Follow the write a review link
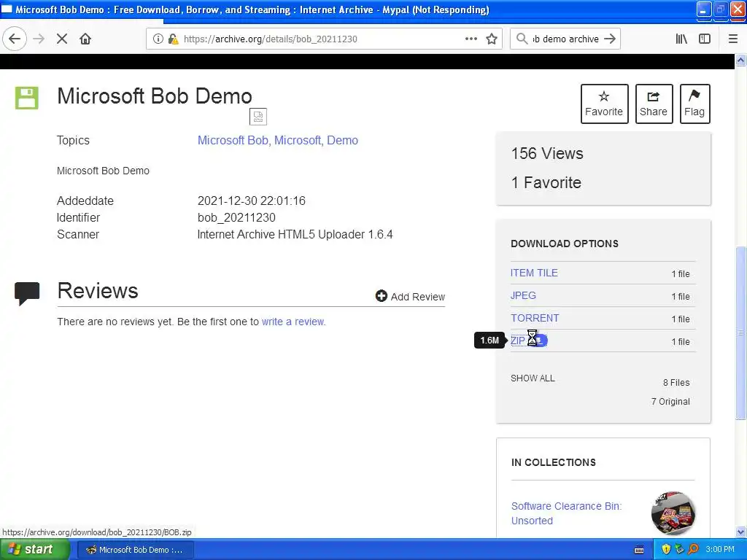The height and width of the screenshot is (560, 747). 293,322
